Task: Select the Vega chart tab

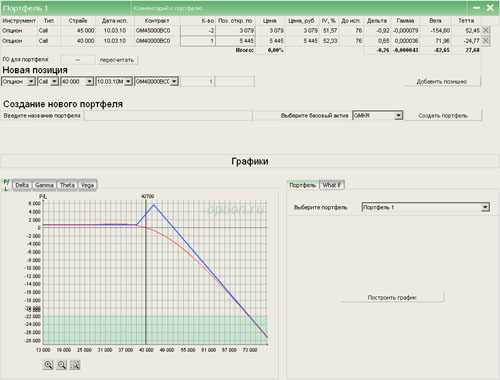Action: point(87,185)
